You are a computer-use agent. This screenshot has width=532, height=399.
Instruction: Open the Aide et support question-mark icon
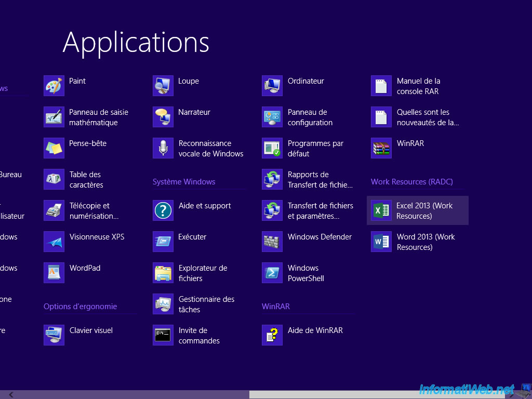(163, 211)
